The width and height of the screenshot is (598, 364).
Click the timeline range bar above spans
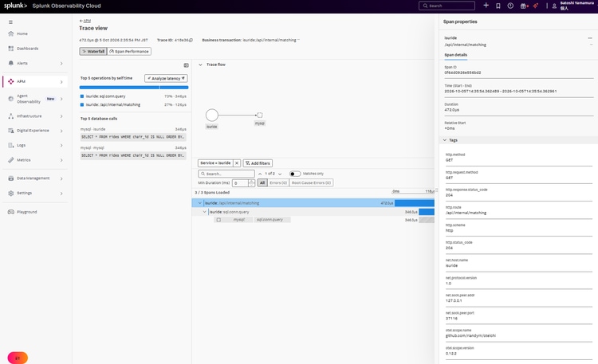click(413, 191)
